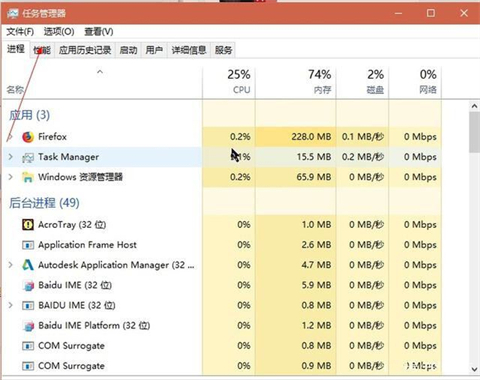
Task: Click Baidu IME memory value 5.9 MB
Action: tap(317, 285)
